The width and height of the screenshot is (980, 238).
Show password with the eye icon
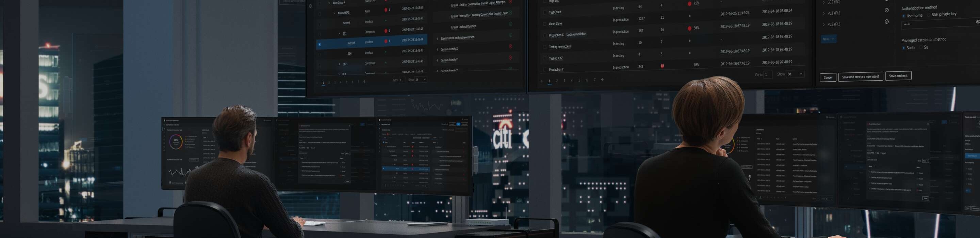[x=977, y=22]
